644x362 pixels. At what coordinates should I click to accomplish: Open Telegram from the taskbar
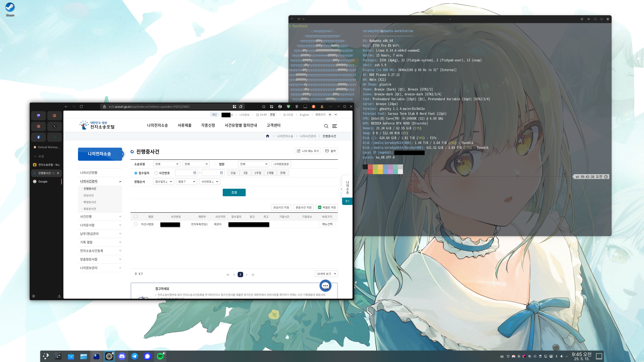[135, 356]
